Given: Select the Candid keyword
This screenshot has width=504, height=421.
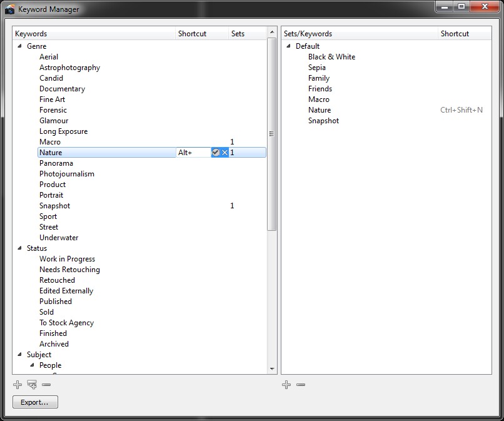Looking at the screenshot, I should point(51,78).
